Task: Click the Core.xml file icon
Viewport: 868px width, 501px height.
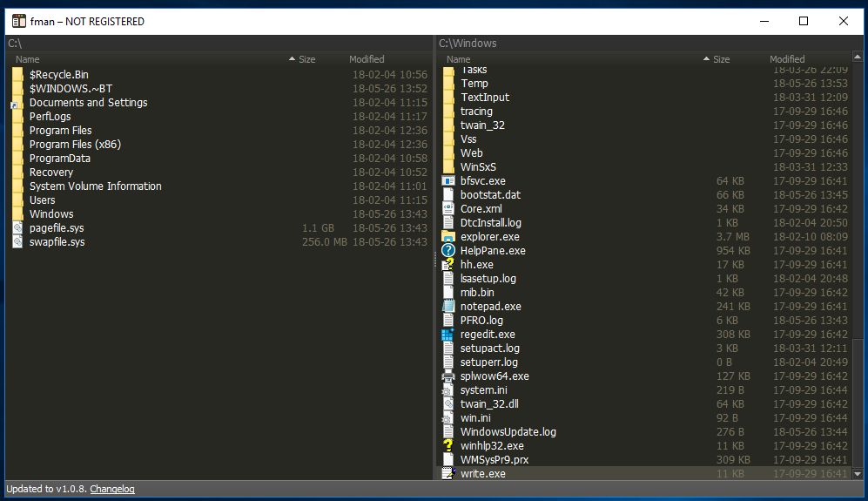Action: (x=448, y=209)
